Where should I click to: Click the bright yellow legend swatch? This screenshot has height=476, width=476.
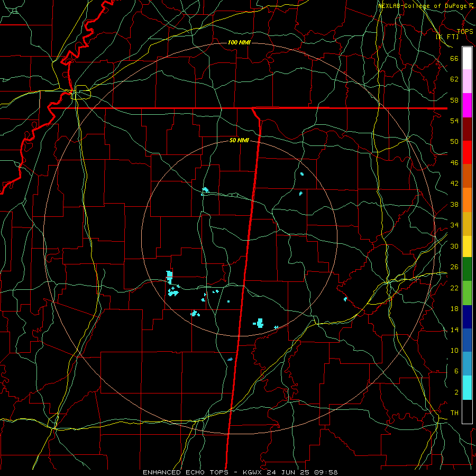(467, 246)
